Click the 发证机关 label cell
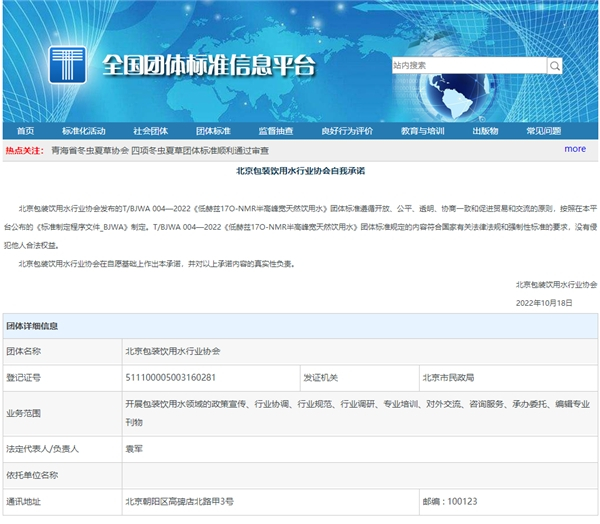This screenshot has width=600, height=524. [360, 378]
